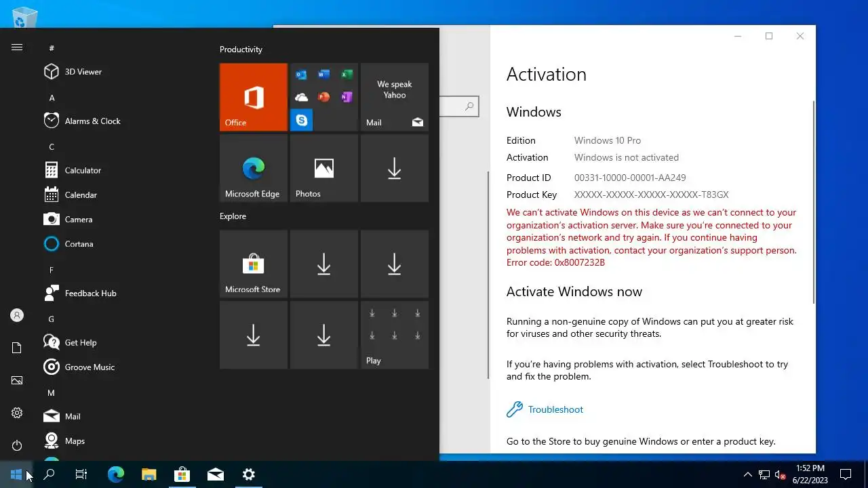
Task: Click the 'C' app list header
Action: (x=52, y=146)
